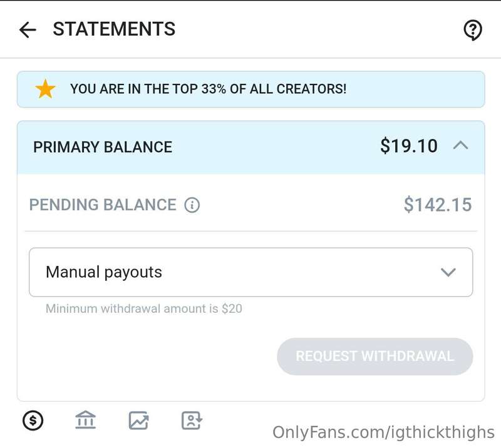Open the bank building payouts icon

pyautogui.click(x=85, y=420)
